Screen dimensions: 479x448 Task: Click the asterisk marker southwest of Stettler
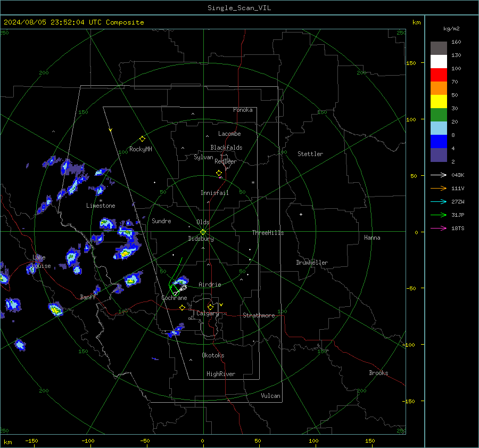point(253,183)
